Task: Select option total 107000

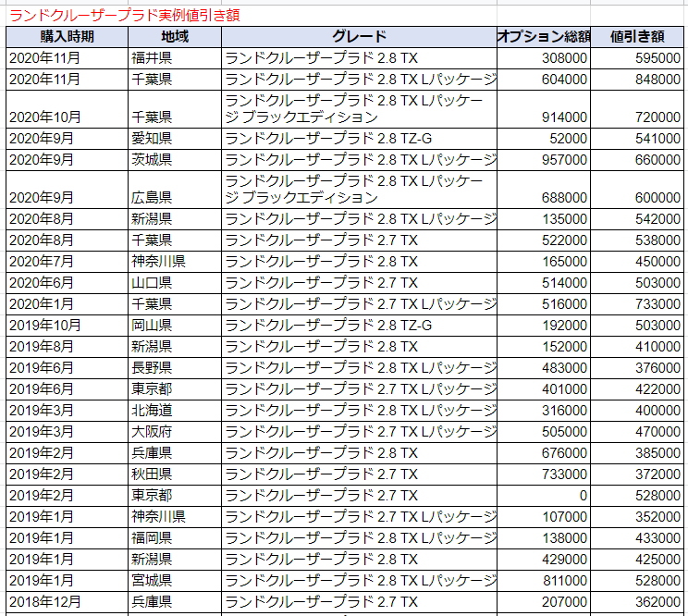Action: click(x=544, y=517)
